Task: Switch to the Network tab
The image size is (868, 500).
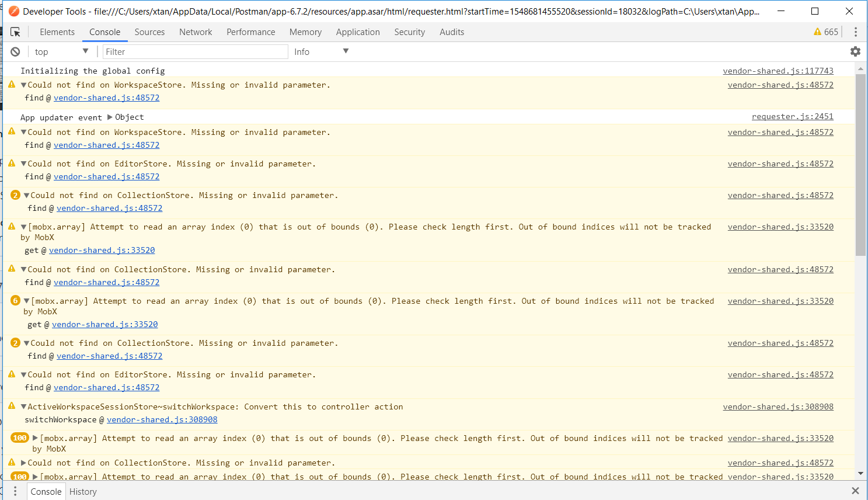Action: point(196,32)
